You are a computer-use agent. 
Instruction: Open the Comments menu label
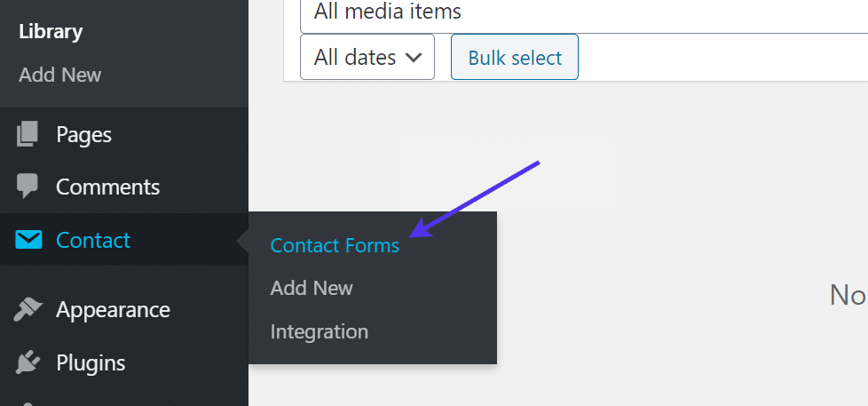tap(107, 187)
